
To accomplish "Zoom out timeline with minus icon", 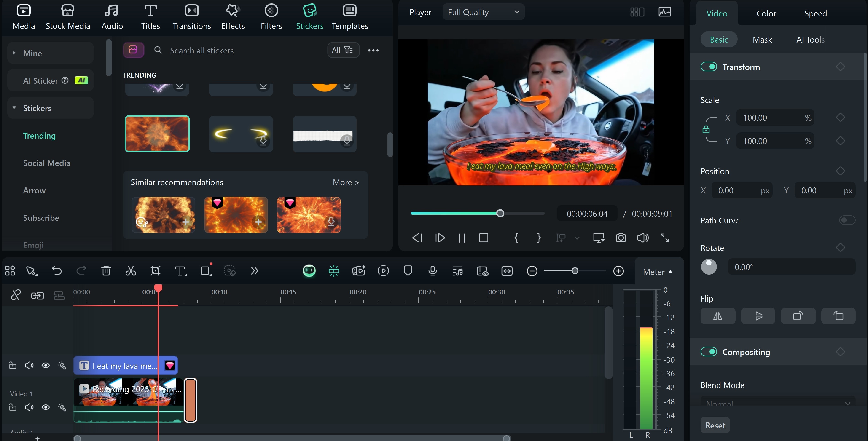I will [x=532, y=271].
